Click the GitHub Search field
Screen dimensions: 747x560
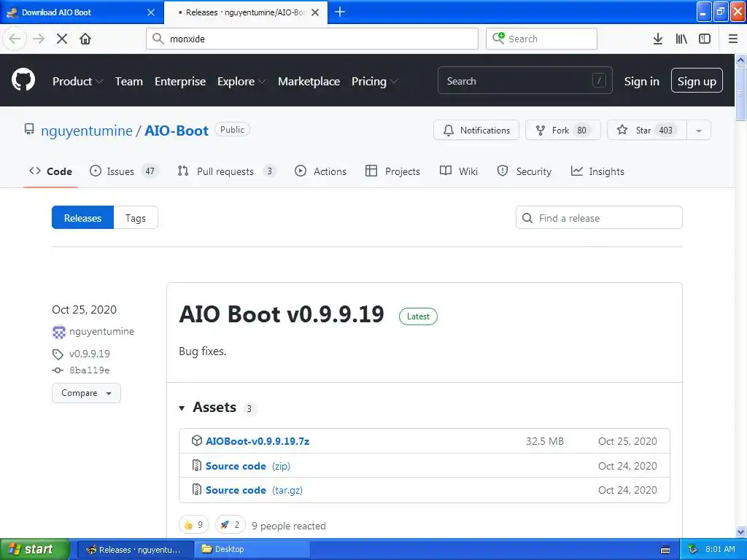[x=525, y=80]
